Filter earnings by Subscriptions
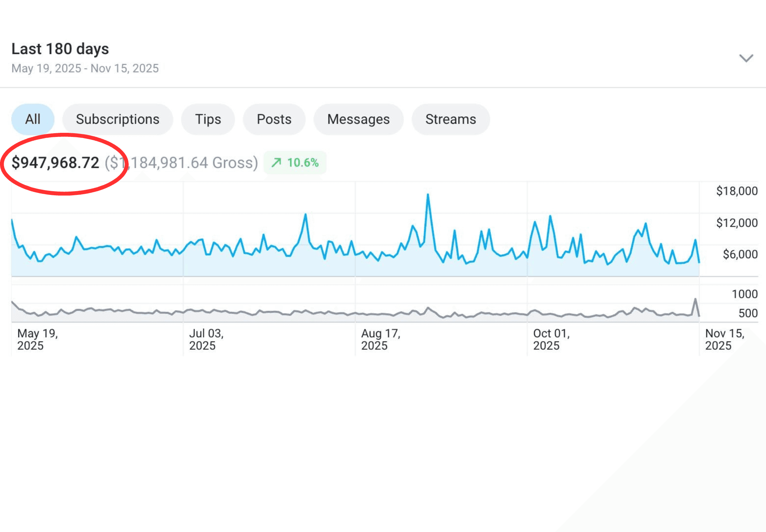The image size is (766, 532). pyautogui.click(x=117, y=119)
